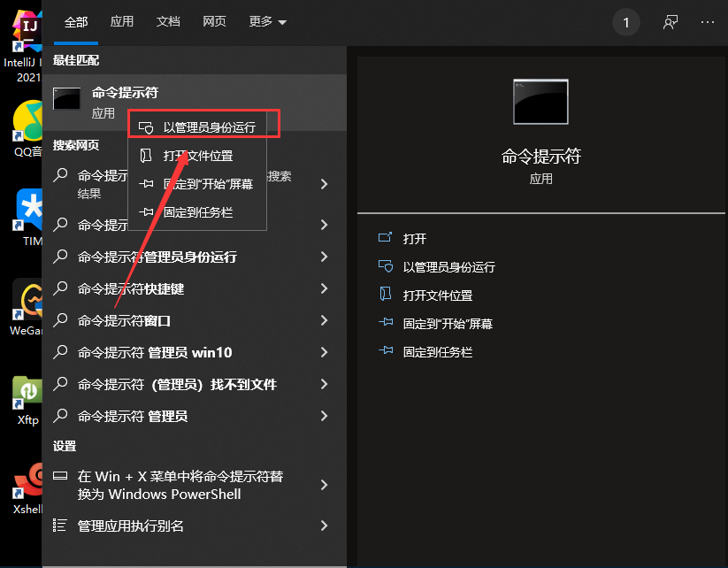This screenshot has width=728, height=568.
Task: Click large 命令提示符 preview thumbnail
Action: [540, 102]
